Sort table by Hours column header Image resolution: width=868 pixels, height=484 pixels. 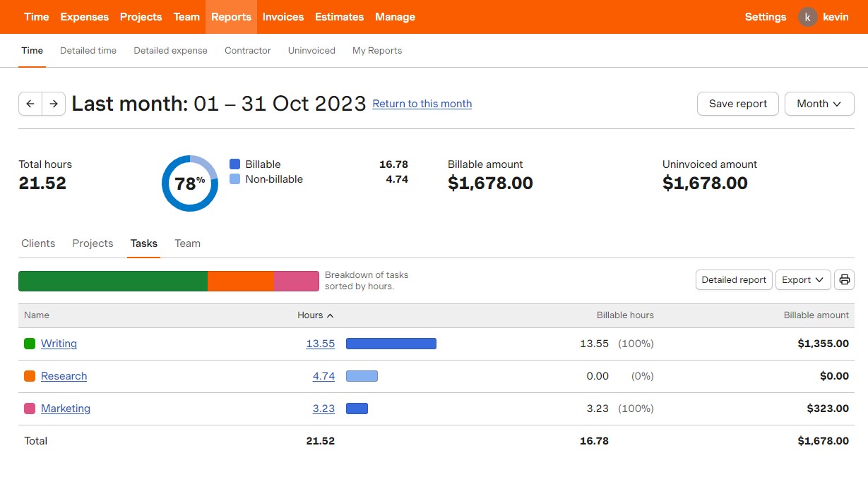pyautogui.click(x=315, y=315)
